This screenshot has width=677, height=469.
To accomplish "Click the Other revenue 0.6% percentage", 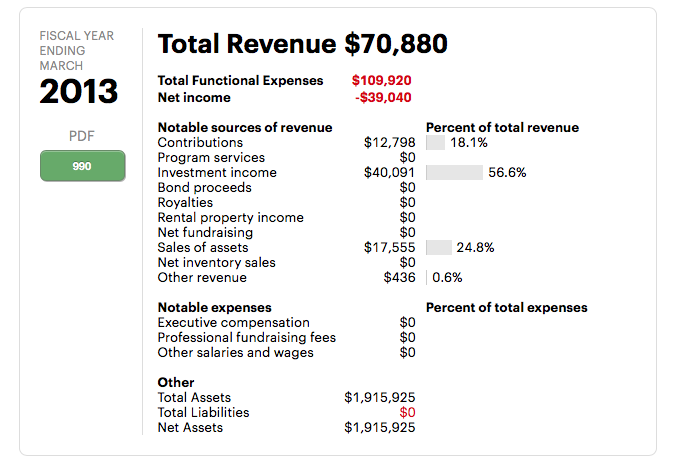I will point(447,278).
